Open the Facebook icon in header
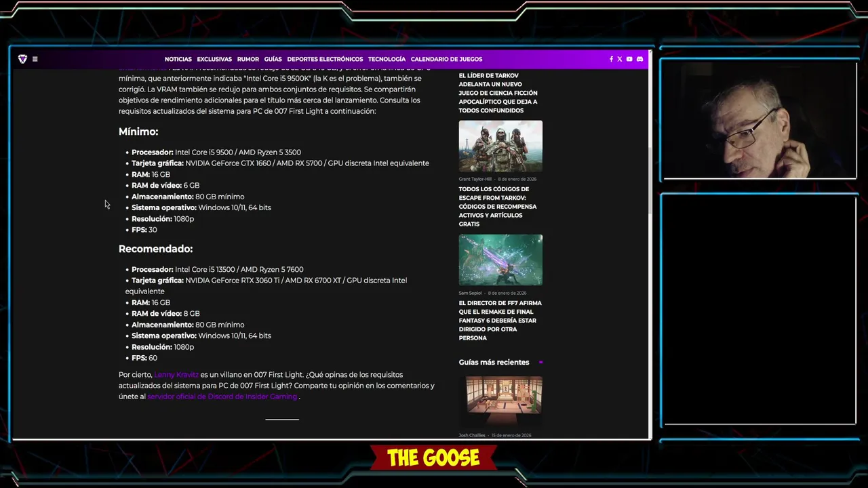The height and width of the screenshot is (488, 868). (x=611, y=59)
